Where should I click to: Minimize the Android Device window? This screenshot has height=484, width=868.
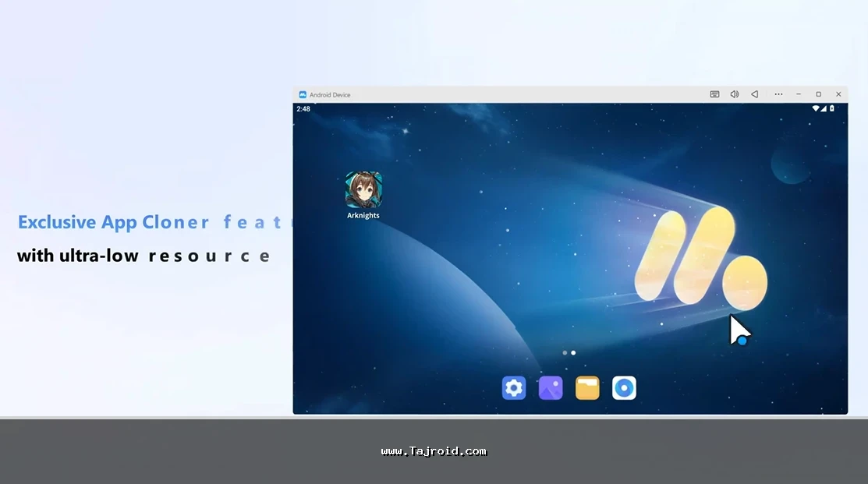799,94
